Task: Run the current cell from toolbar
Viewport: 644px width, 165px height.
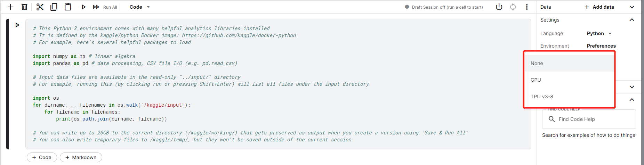Action: point(83,7)
